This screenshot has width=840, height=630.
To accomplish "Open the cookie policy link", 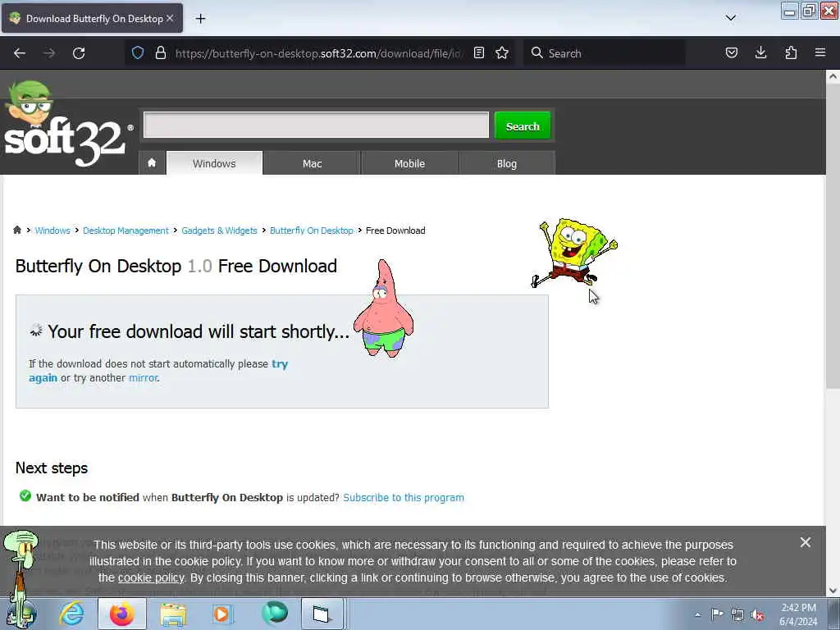I will pos(151,578).
